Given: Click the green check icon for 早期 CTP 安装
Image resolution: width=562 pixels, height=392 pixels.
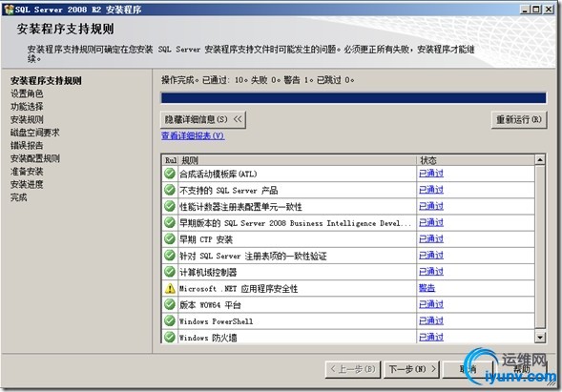Looking at the screenshot, I should click(x=170, y=238).
